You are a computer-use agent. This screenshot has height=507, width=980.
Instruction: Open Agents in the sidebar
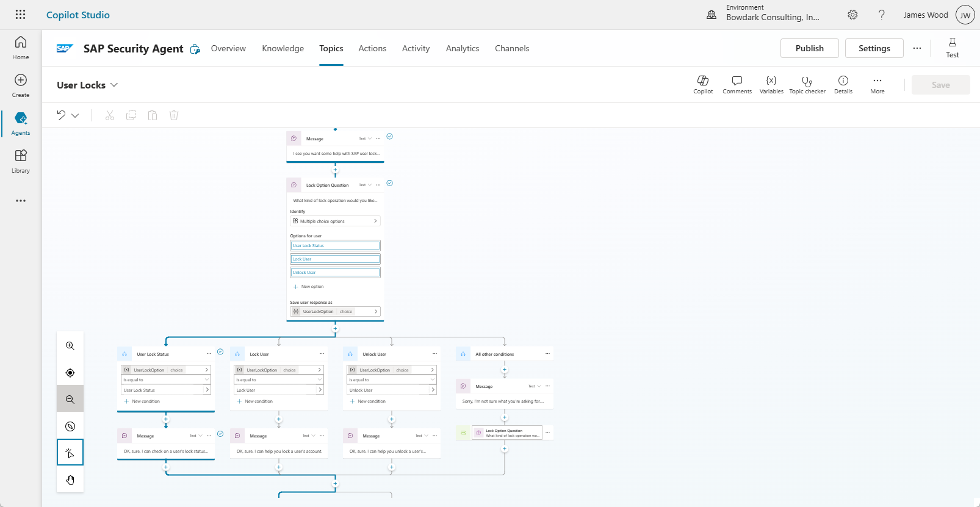coord(21,123)
